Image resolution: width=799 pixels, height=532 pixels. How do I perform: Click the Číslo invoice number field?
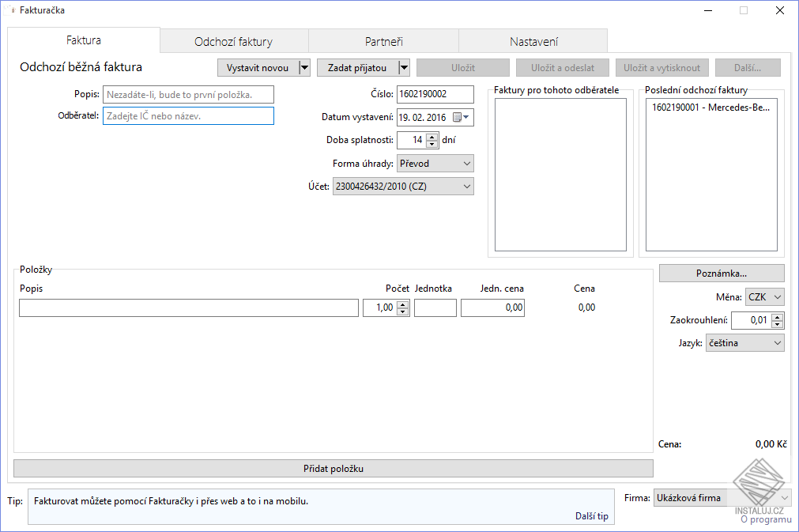435,94
